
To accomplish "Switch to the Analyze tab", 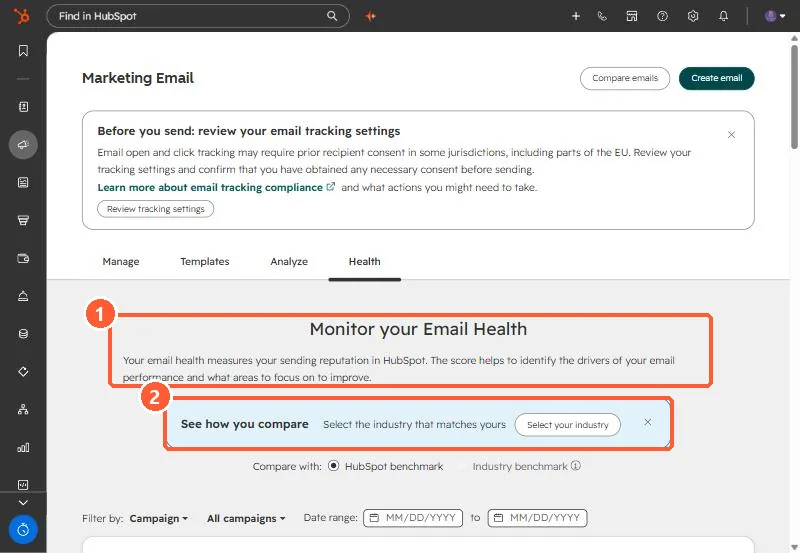I will point(289,261).
